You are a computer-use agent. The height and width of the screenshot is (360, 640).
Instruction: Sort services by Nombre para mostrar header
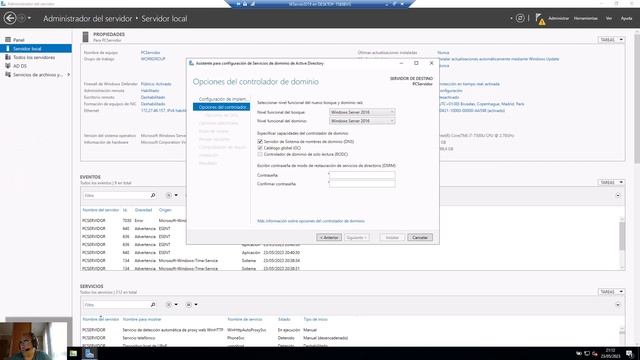coord(142,319)
